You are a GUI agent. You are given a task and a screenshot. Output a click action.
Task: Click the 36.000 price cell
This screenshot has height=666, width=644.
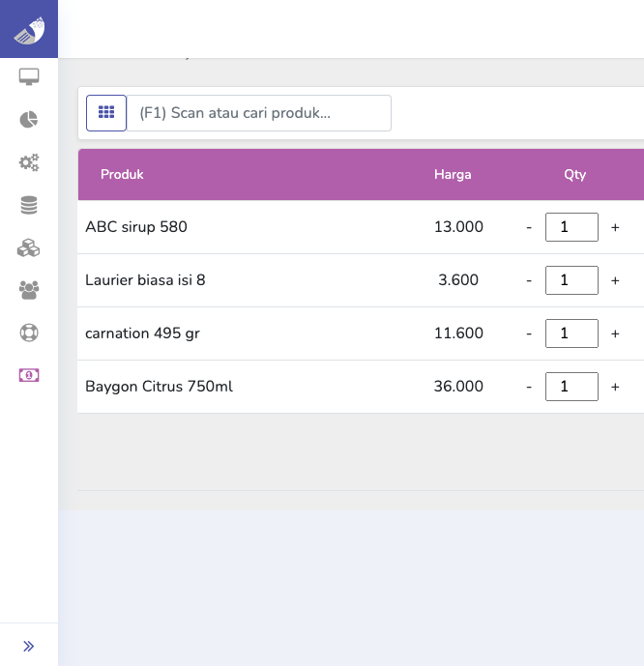pyautogui.click(x=458, y=386)
